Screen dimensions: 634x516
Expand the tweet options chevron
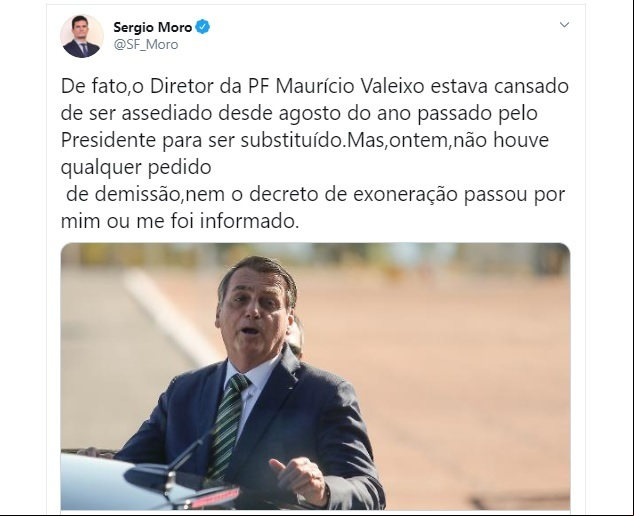pos(564,25)
